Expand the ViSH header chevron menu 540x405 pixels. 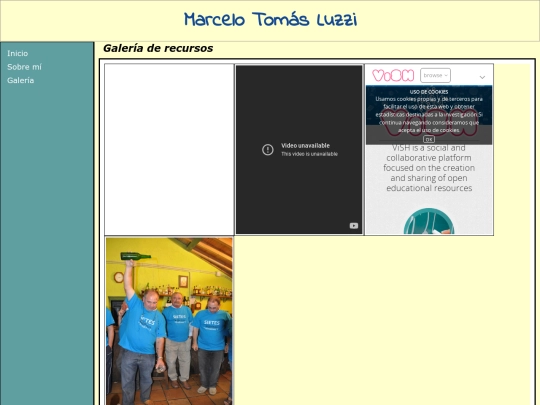482,77
